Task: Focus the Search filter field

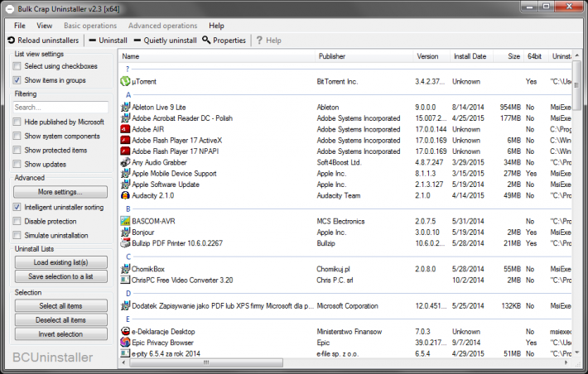Action: click(x=60, y=108)
